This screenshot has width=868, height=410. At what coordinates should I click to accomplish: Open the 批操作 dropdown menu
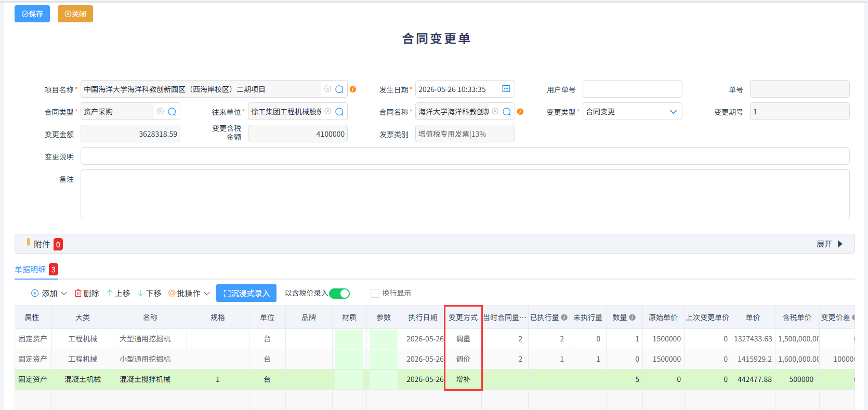(x=189, y=294)
